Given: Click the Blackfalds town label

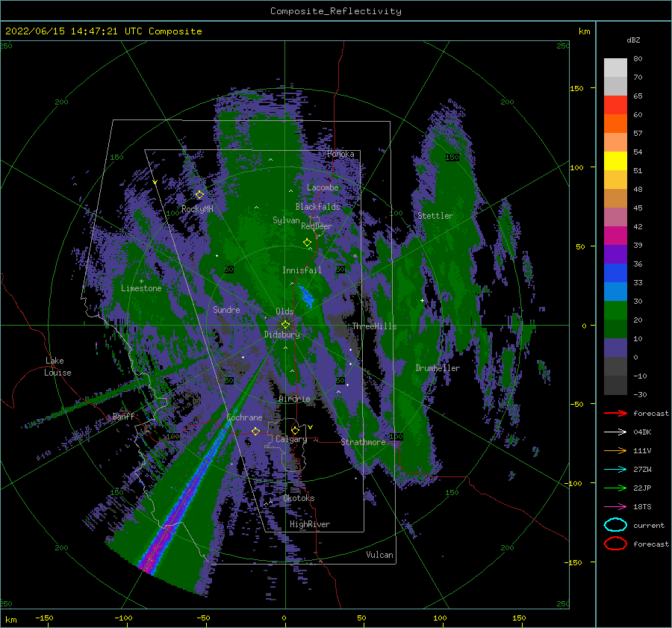Looking at the screenshot, I should tap(317, 207).
